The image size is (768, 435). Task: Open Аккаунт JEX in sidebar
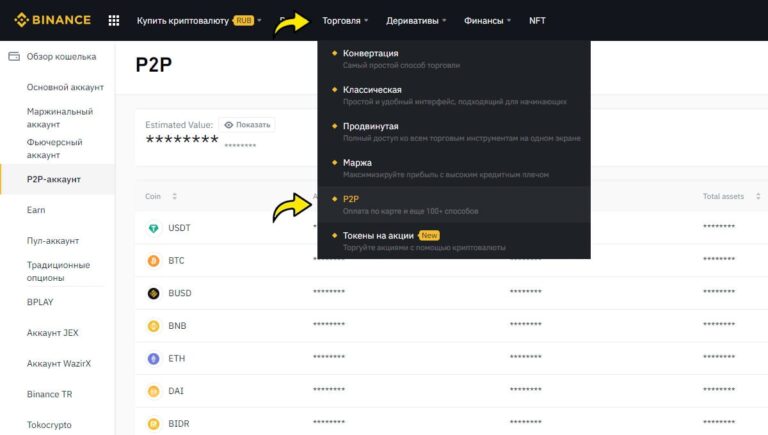click(x=52, y=333)
